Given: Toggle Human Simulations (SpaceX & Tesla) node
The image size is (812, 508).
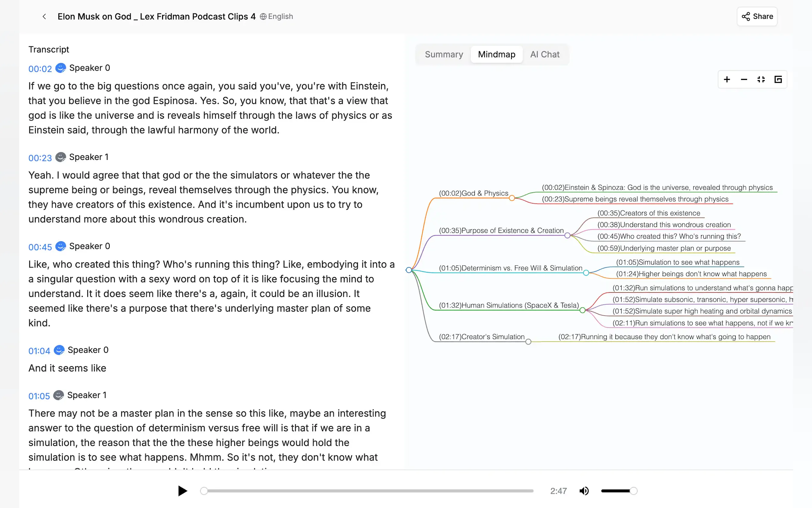Looking at the screenshot, I should (x=582, y=310).
